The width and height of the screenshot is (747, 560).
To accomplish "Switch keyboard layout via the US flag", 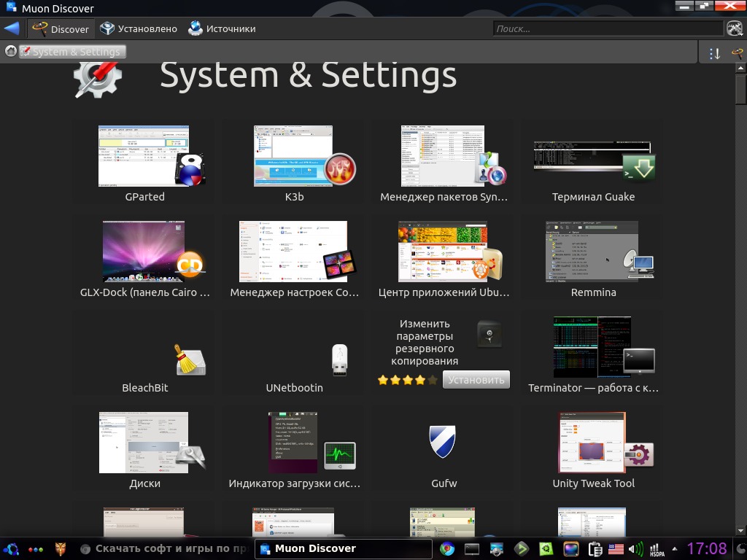I will [616, 549].
